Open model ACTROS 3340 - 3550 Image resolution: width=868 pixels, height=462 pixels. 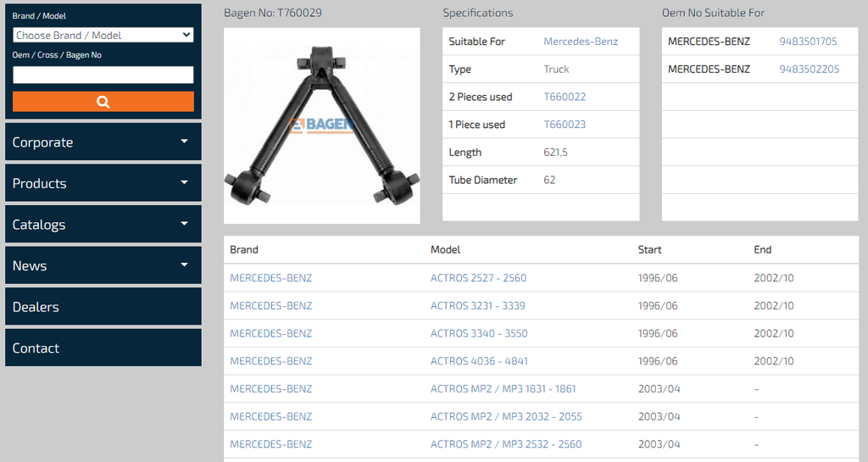click(479, 333)
